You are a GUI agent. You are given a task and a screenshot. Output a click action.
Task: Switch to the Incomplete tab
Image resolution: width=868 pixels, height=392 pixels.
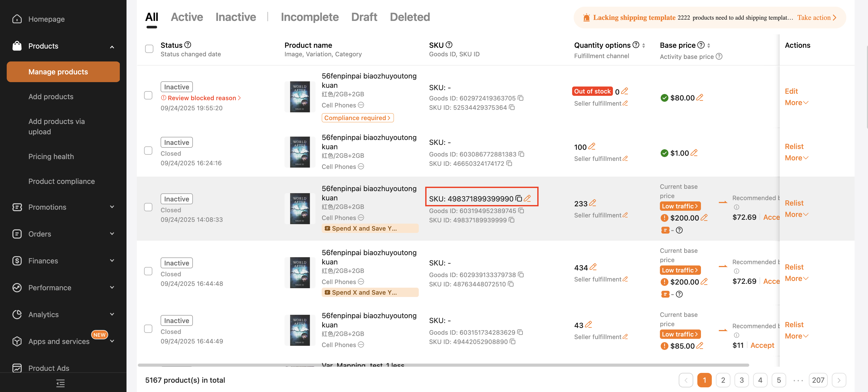pyautogui.click(x=309, y=17)
